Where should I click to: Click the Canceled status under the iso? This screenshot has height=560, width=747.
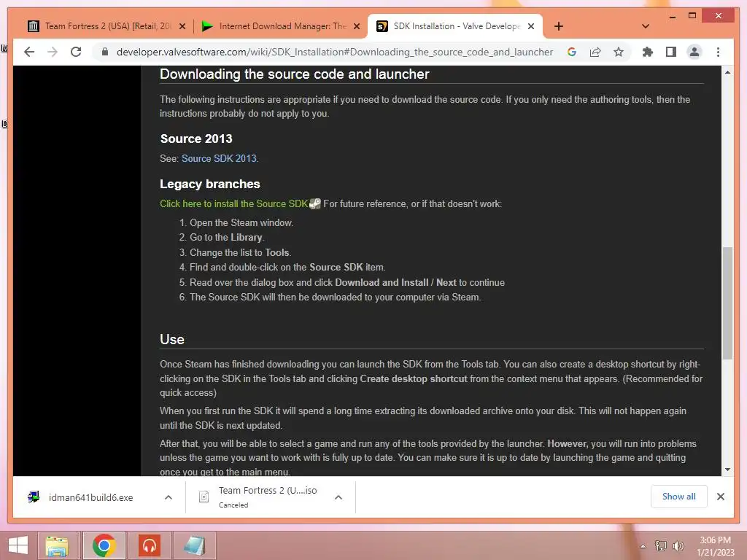[233, 505]
